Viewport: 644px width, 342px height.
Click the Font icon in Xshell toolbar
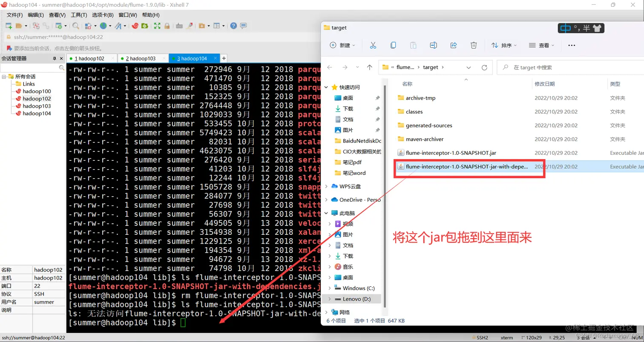[118, 26]
